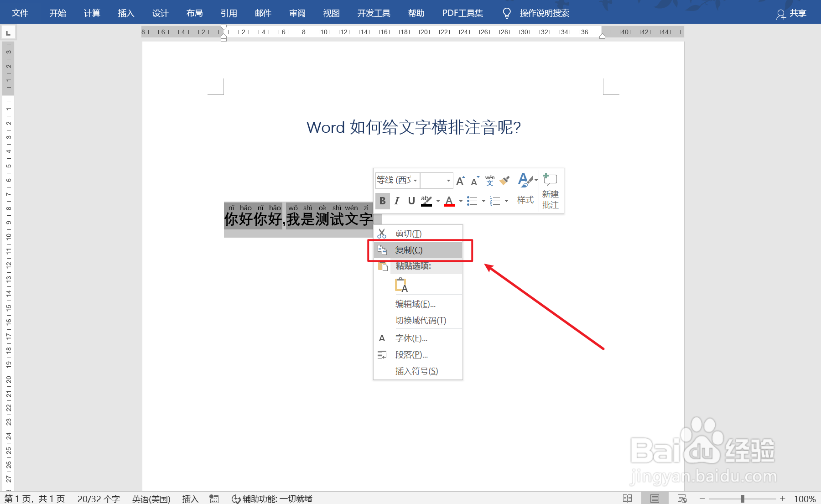Click the document title heading text
The height and width of the screenshot is (504, 821).
point(414,127)
